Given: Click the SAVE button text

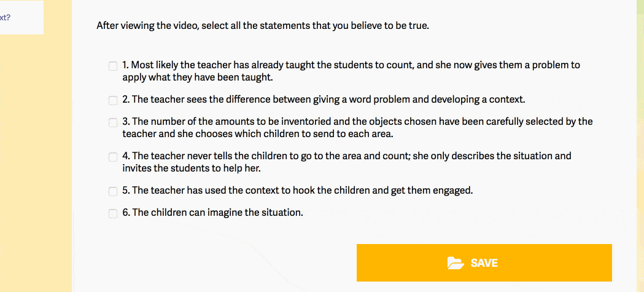Looking at the screenshot, I should 484,263.
